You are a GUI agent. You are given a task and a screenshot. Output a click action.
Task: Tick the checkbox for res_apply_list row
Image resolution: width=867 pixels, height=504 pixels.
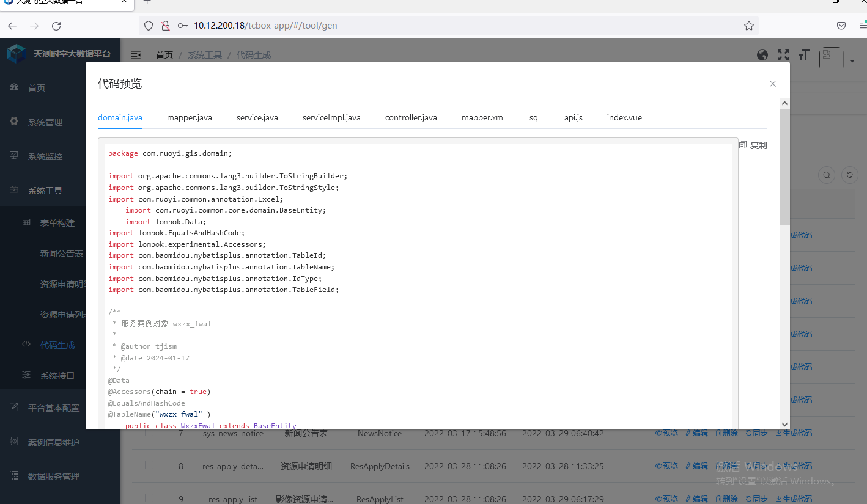click(149, 498)
